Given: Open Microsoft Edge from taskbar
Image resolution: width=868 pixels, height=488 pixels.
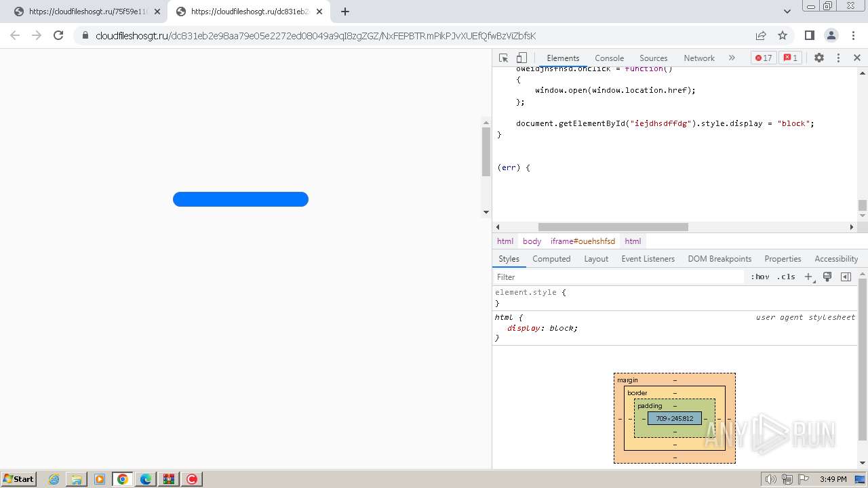Looking at the screenshot, I should (146, 479).
